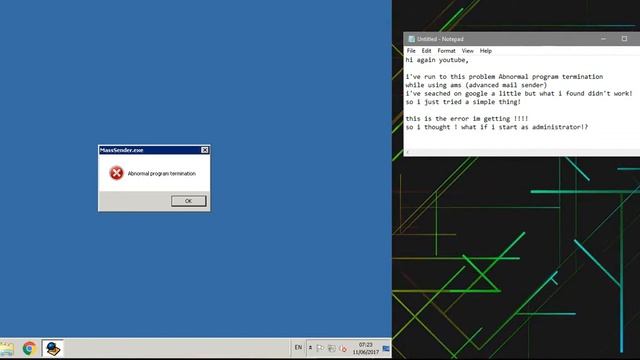Click the Notepad icon in the title bar
This screenshot has height=360, width=640.
coord(411,39)
